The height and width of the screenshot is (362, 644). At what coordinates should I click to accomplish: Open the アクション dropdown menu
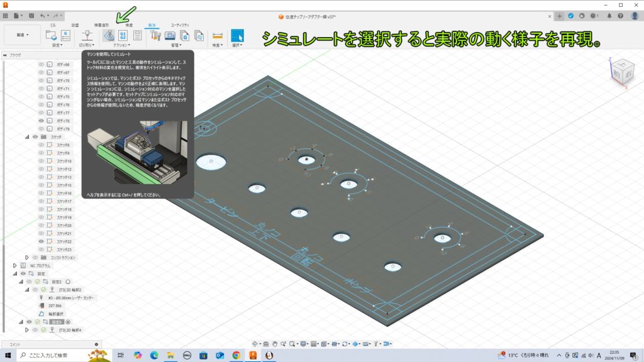121,45
